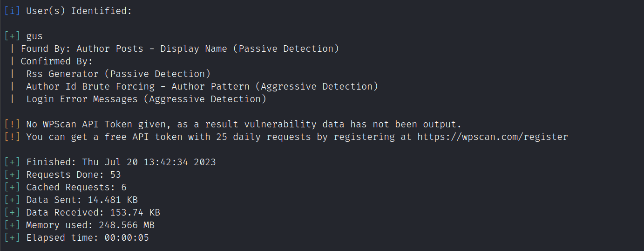
Task: Click the [+] marker beside Elapsed time
Action: (x=12, y=237)
